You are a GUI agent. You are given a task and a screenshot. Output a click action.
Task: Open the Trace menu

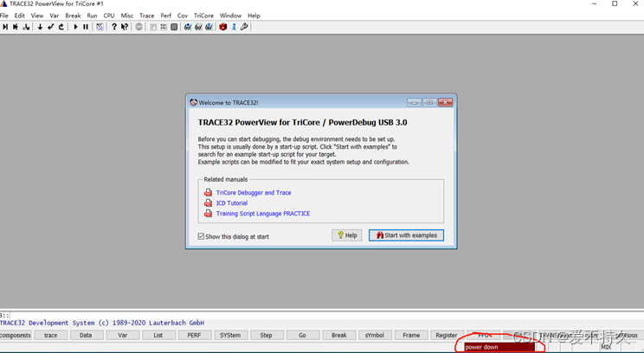146,16
